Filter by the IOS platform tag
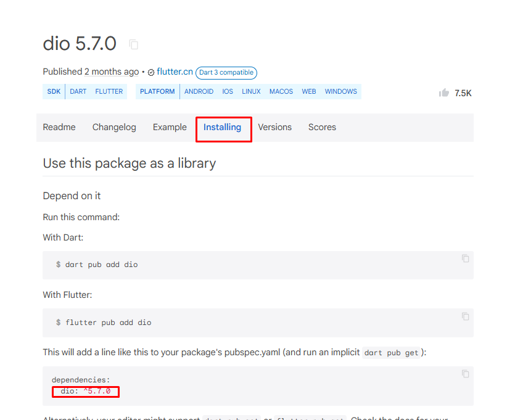This screenshot has height=420, width=523. click(x=228, y=91)
